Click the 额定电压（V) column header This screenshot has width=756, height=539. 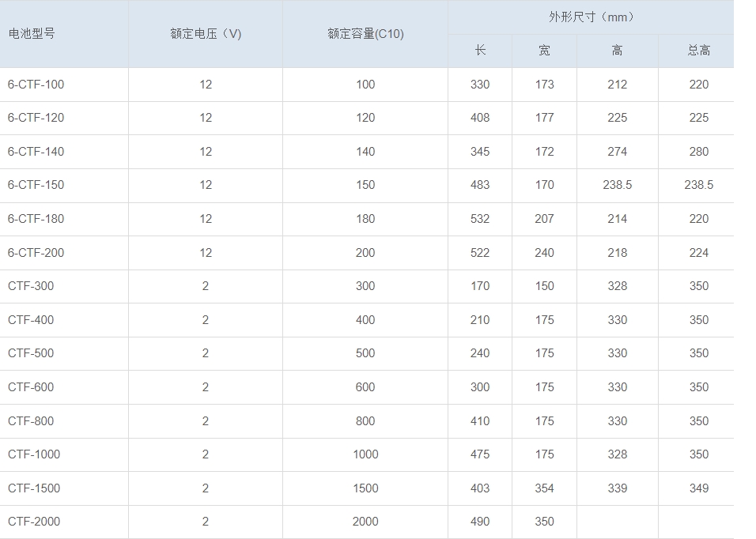tap(206, 34)
